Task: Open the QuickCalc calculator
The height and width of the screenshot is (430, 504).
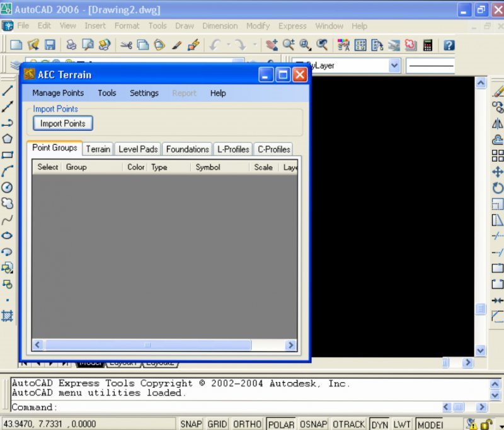Action: [428, 45]
